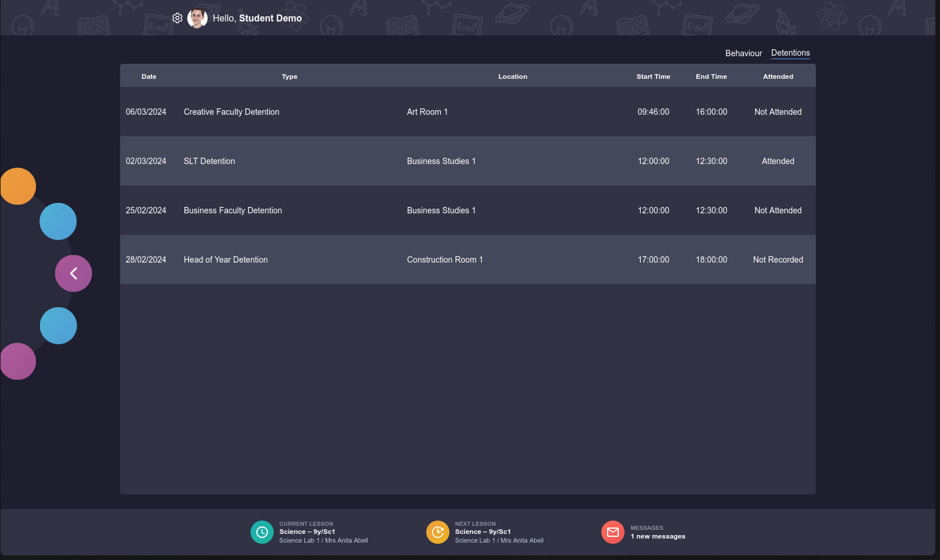Select the date 06/03/2024

click(146, 112)
